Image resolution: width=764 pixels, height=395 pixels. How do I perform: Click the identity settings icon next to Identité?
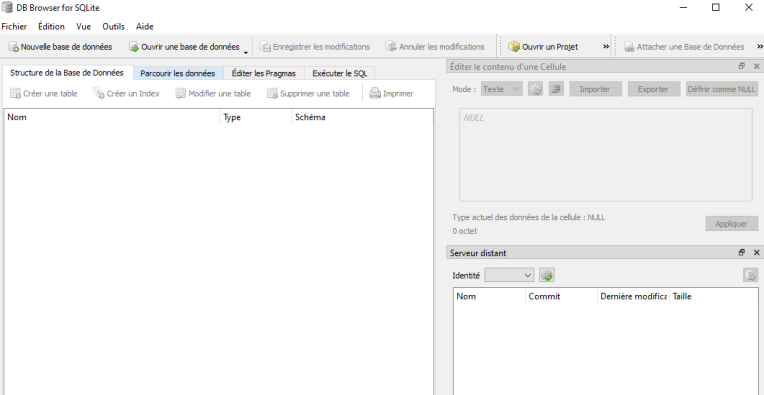click(x=547, y=275)
